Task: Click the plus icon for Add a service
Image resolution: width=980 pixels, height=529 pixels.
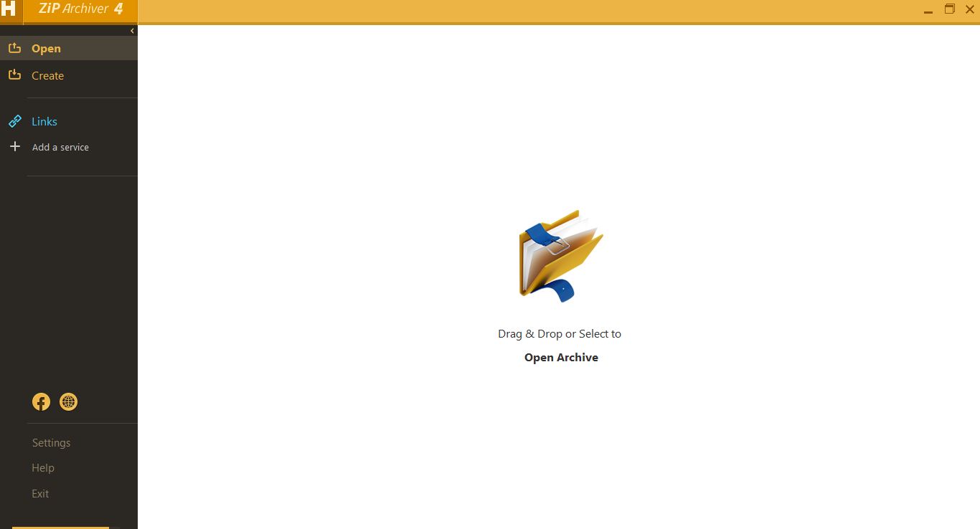Action: coord(14,146)
